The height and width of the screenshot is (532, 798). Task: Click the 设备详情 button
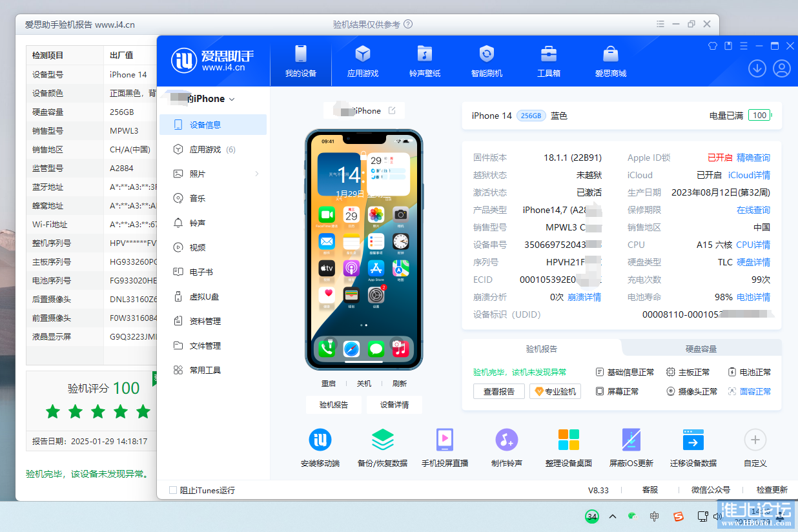click(x=394, y=405)
